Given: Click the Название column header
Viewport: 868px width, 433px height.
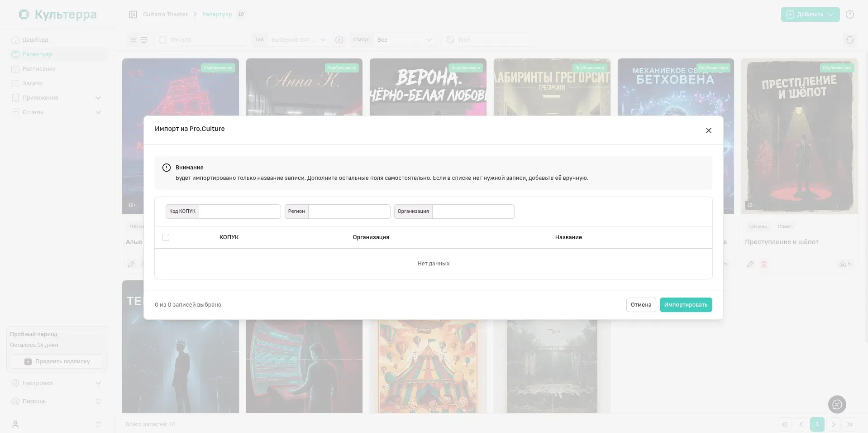Looking at the screenshot, I should click(568, 237).
